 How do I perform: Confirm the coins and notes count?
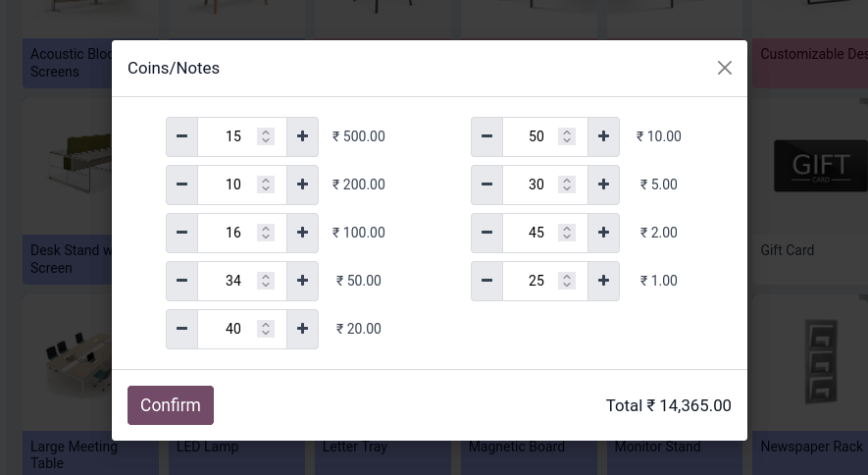[171, 405]
